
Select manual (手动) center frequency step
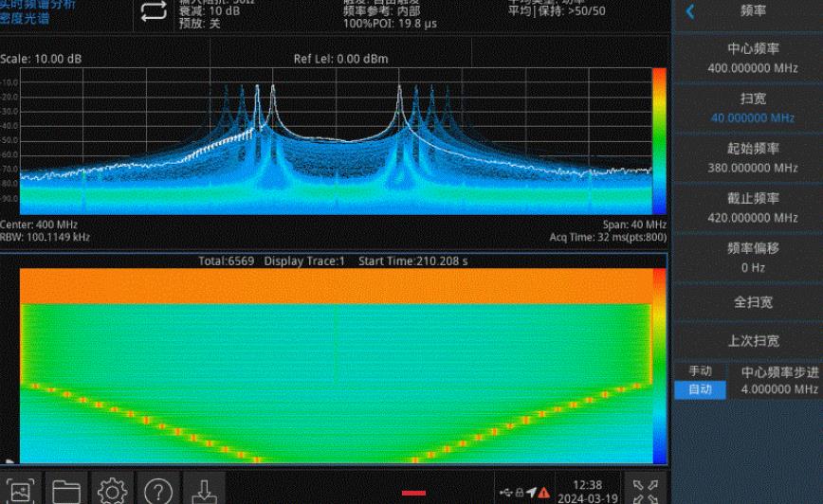point(700,371)
